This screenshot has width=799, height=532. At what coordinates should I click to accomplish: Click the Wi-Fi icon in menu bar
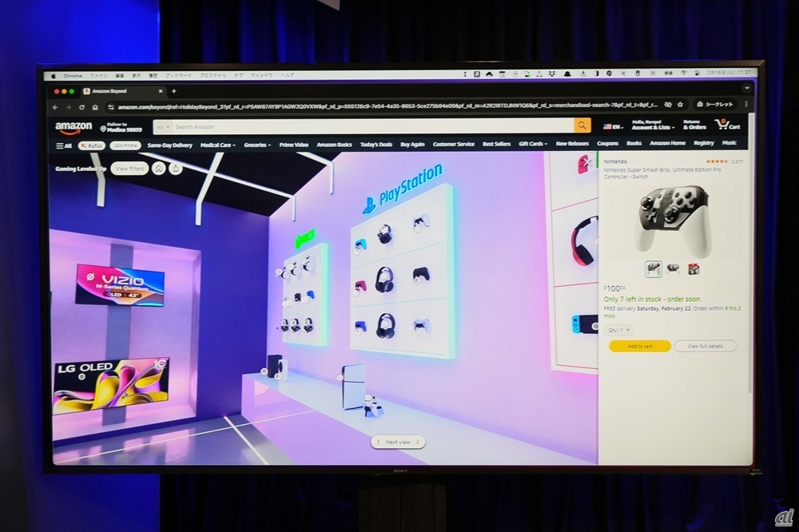coord(683,73)
